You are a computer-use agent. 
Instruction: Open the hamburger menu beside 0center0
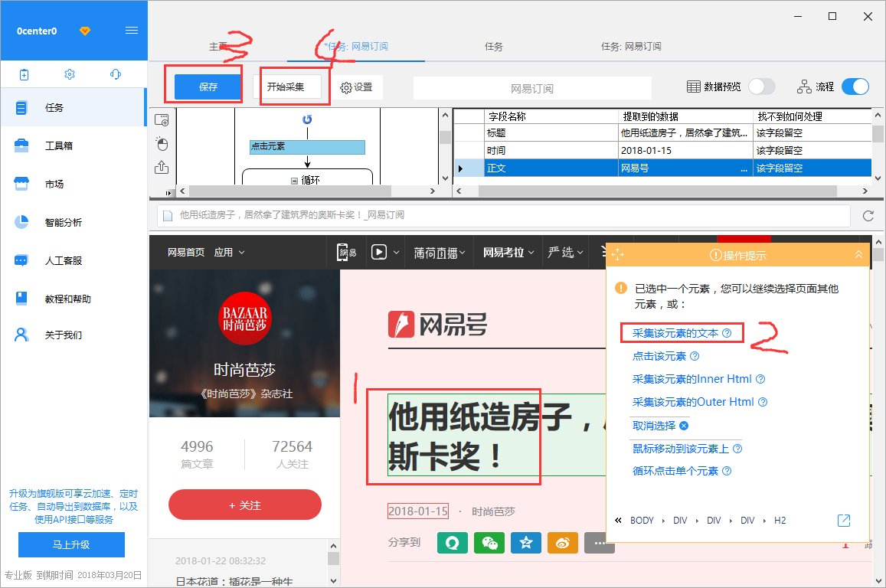tap(132, 31)
